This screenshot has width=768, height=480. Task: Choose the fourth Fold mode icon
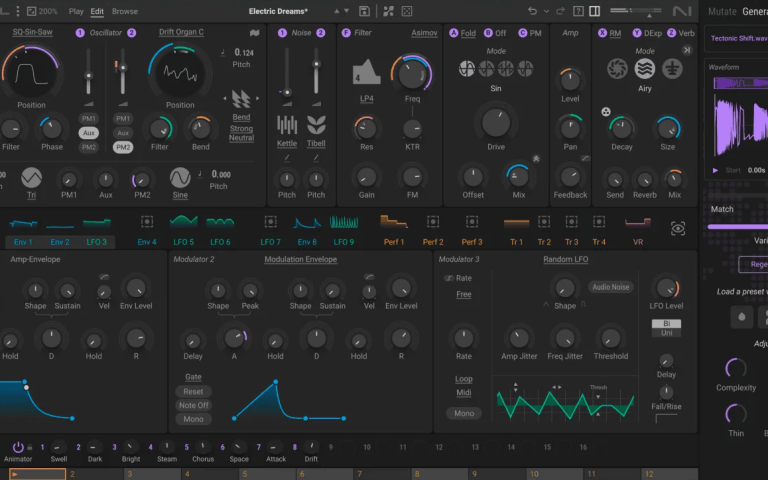pos(525,69)
